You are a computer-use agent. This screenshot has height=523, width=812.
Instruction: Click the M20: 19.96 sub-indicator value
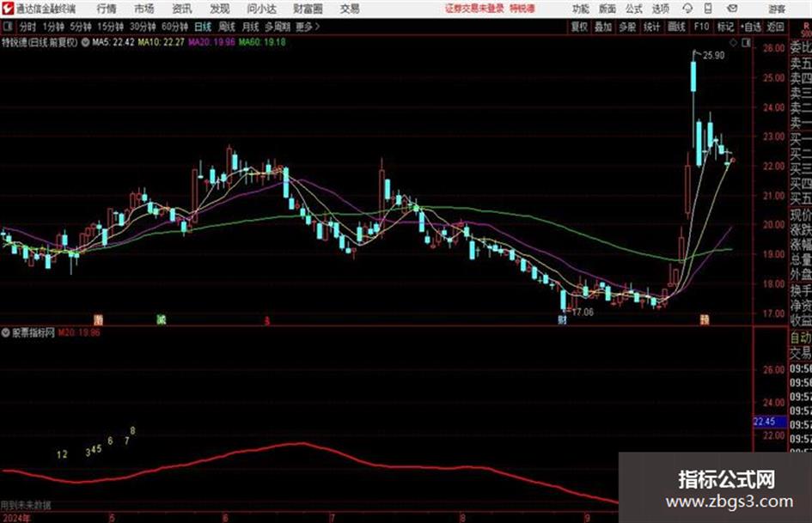(79, 332)
